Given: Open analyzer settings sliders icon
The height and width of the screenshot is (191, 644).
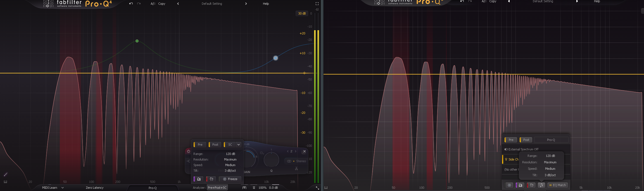Looking at the screenshot, I should pos(541,185).
